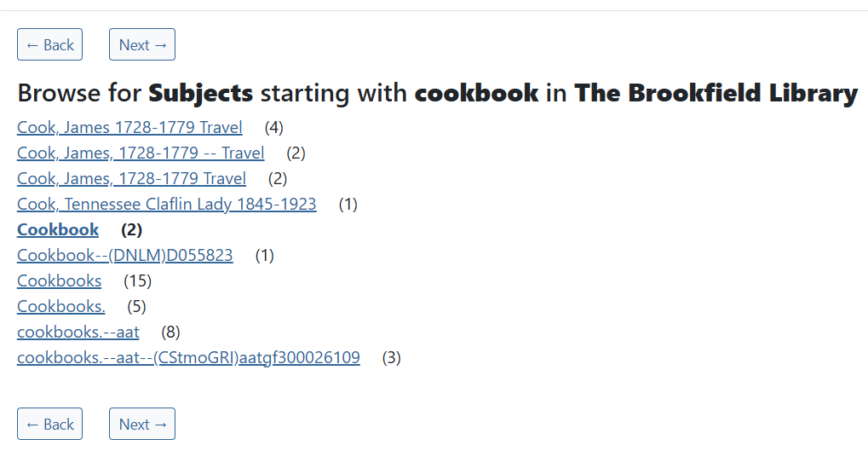Open 'Cook, James, 1728-1779 -- Travel' subject link
Screen dimensions: 868x451
tap(141, 153)
